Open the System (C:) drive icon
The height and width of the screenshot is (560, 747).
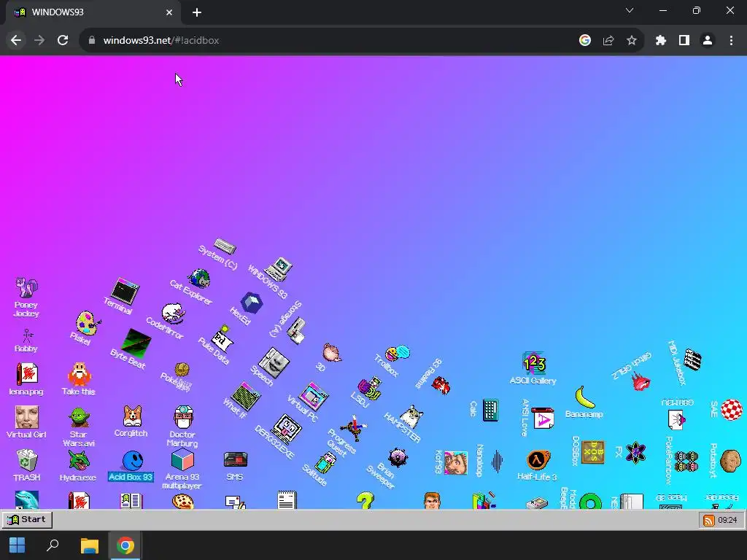pyautogui.click(x=225, y=246)
